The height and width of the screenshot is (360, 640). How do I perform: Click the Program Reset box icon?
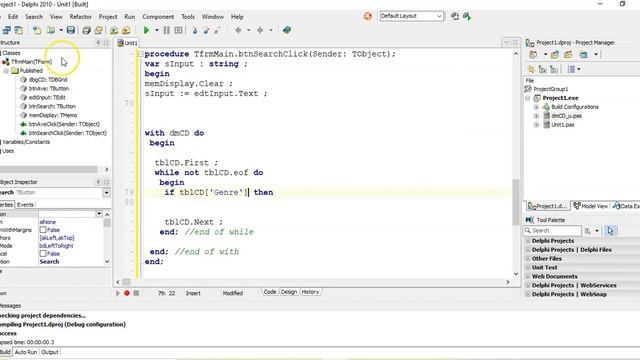click(178, 30)
